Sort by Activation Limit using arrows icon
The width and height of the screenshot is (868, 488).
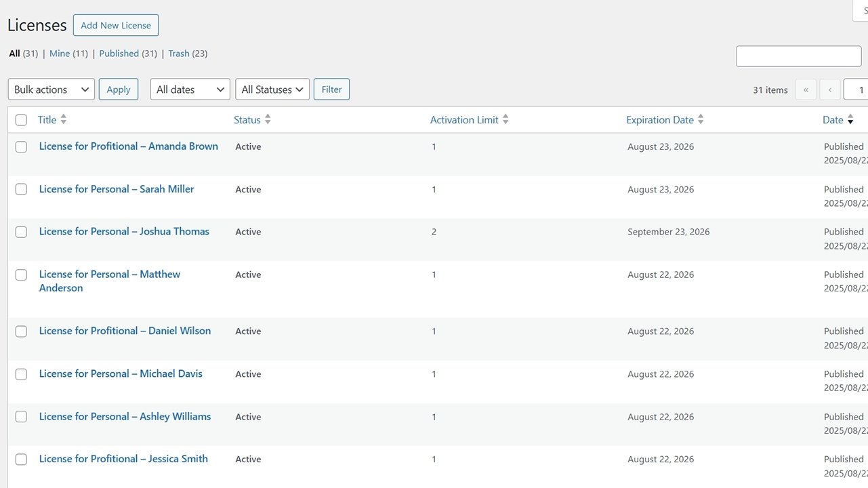click(505, 120)
